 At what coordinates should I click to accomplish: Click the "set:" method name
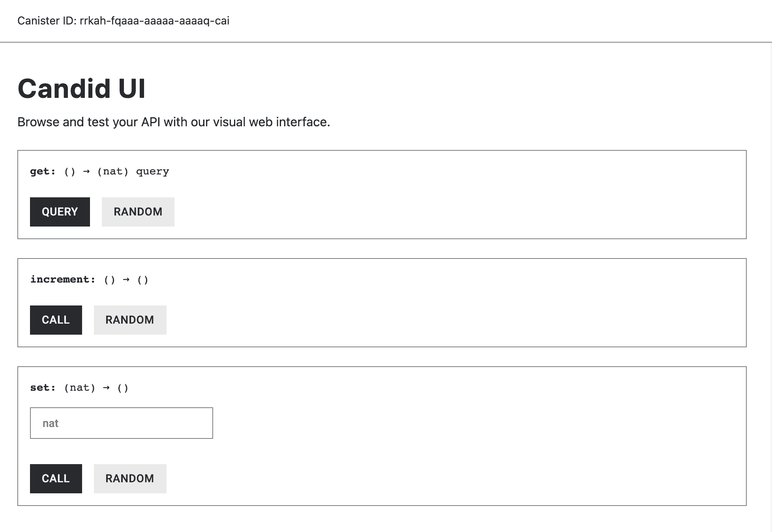click(43, 388)
